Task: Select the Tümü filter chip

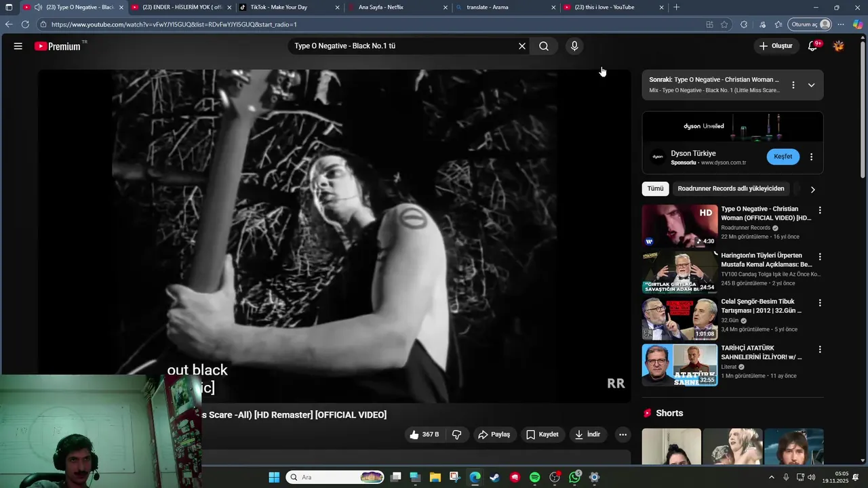Action: pos(655,188)
